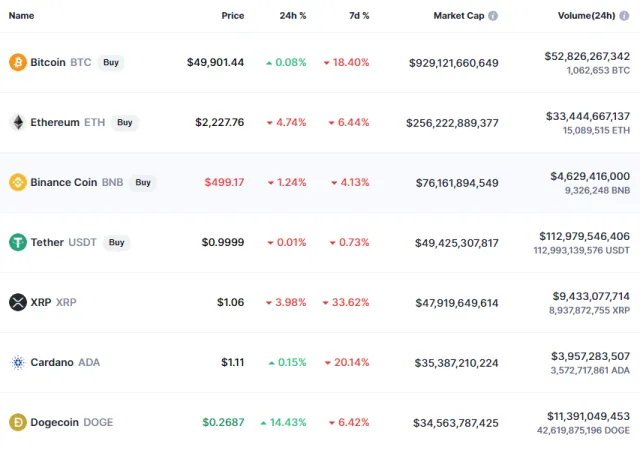Click Bitcoin price $49,901.44
The height and width of the screenshot is (450, 640).
click(216, 62)
